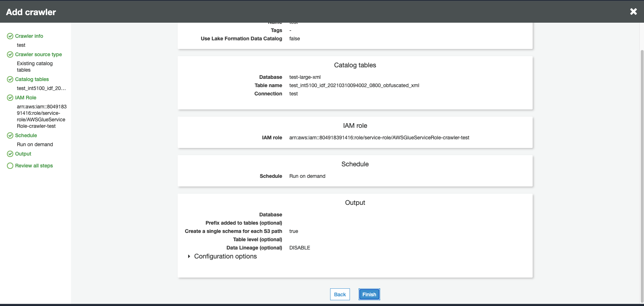Click the IAM Role step checkmark icon
This screenshot has width=644, height=306.
coord(10,98)
